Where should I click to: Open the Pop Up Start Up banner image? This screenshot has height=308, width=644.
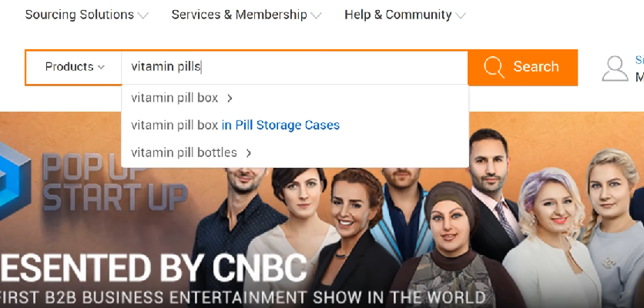point(322,210)
